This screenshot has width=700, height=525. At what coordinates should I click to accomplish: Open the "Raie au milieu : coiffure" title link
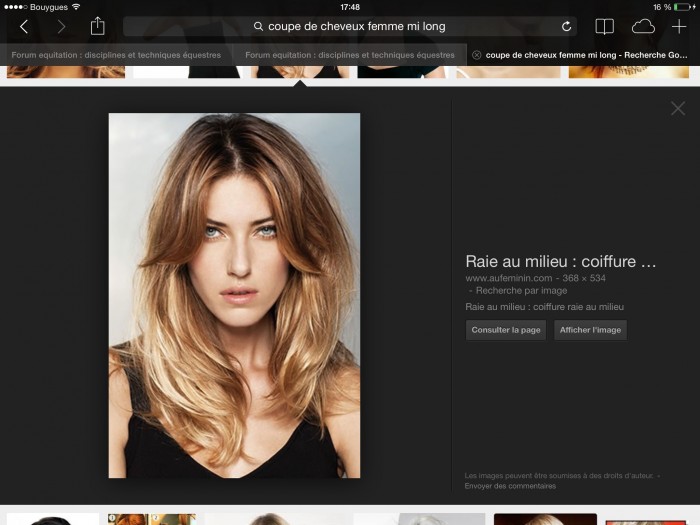tap(561, 261)
